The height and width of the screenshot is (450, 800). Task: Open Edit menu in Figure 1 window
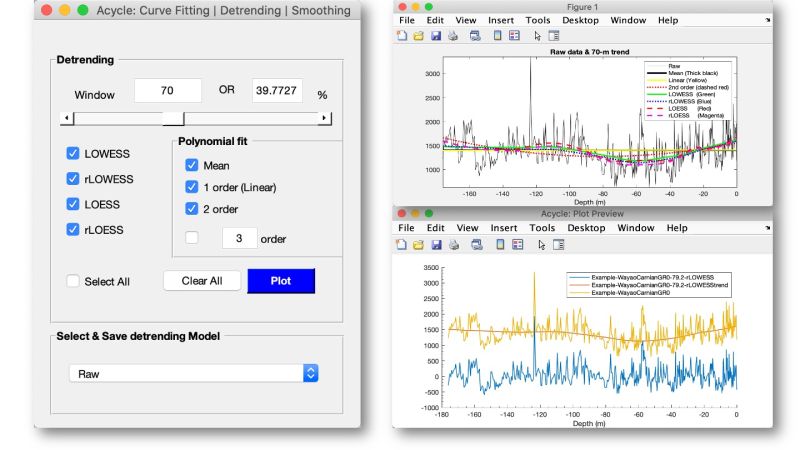435,20
